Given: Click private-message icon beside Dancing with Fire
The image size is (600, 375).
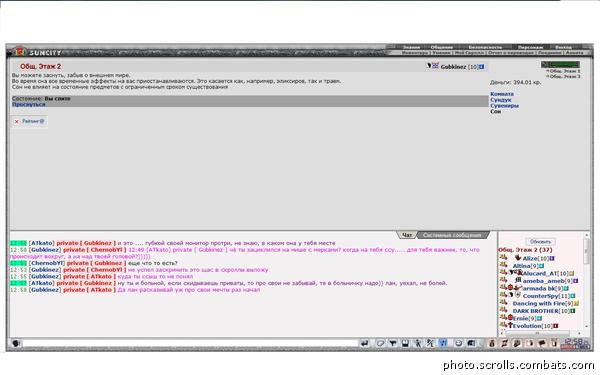Looking at the screenshot, I should coord(503,302).
